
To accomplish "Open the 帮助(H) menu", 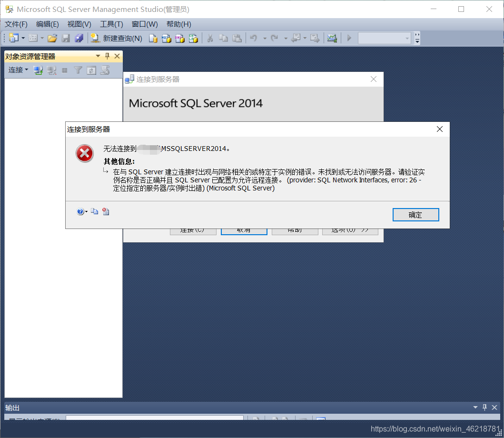I will (179, 24).
